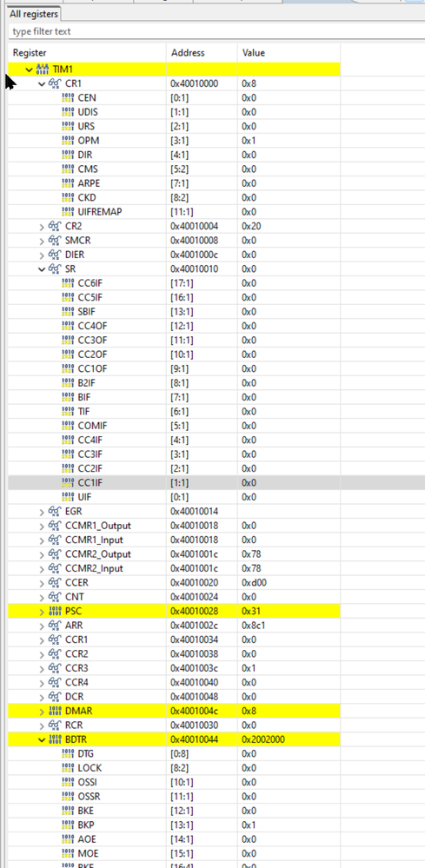Click the ARR register icon
The image size is (425, 868).
click(x=55, y=626)
